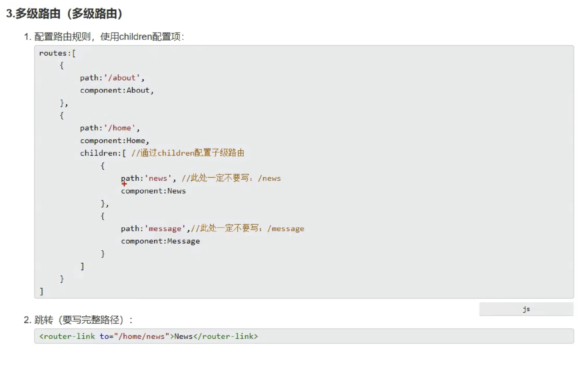The height and width of the screenshot is (380, 588).
Task: Click the path:'/about' code line
Action: (x=112, y=78)
